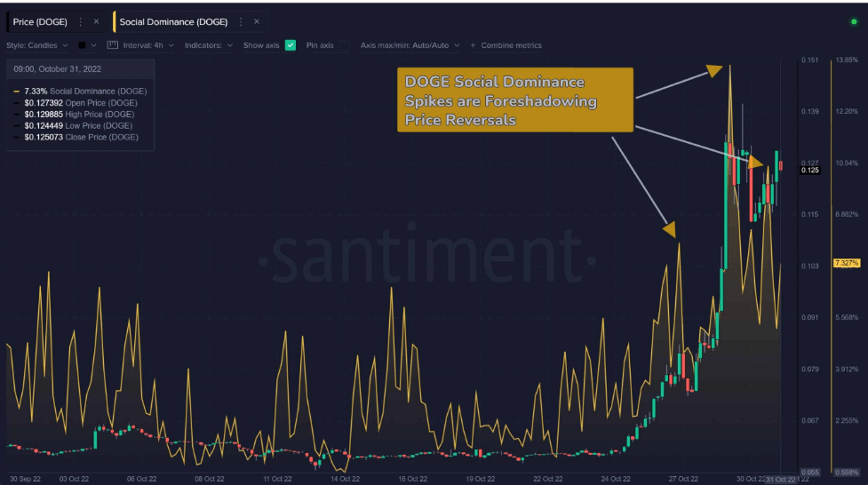868x485 pixels.
Task: Click the $0.125073 Close Price legend entry
Action: 76,138
